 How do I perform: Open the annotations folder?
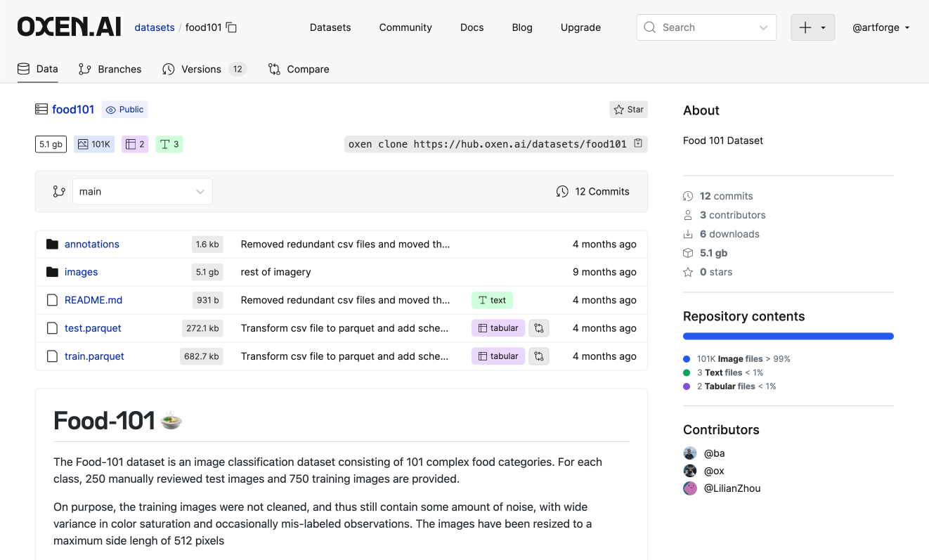click(x=92, y=244)
